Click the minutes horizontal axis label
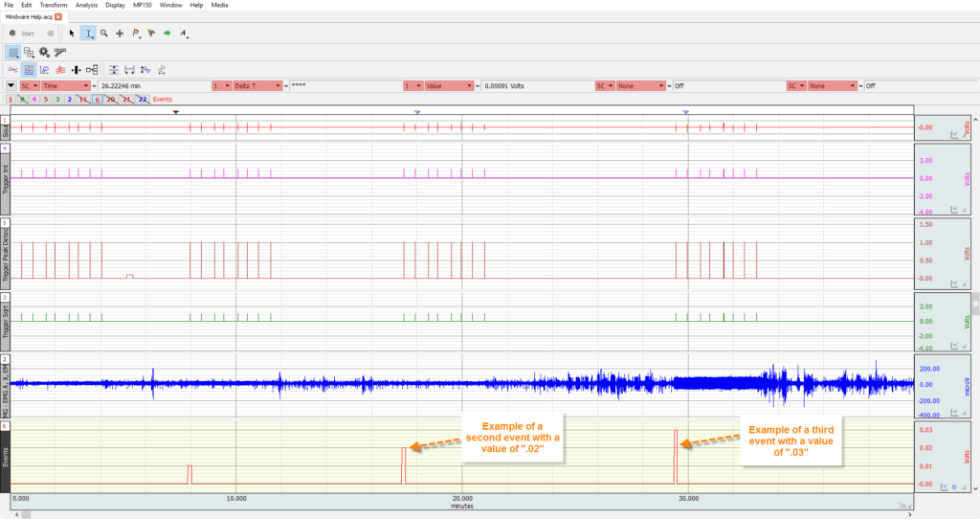Screen dimensions: 980x519 point(462,506)
